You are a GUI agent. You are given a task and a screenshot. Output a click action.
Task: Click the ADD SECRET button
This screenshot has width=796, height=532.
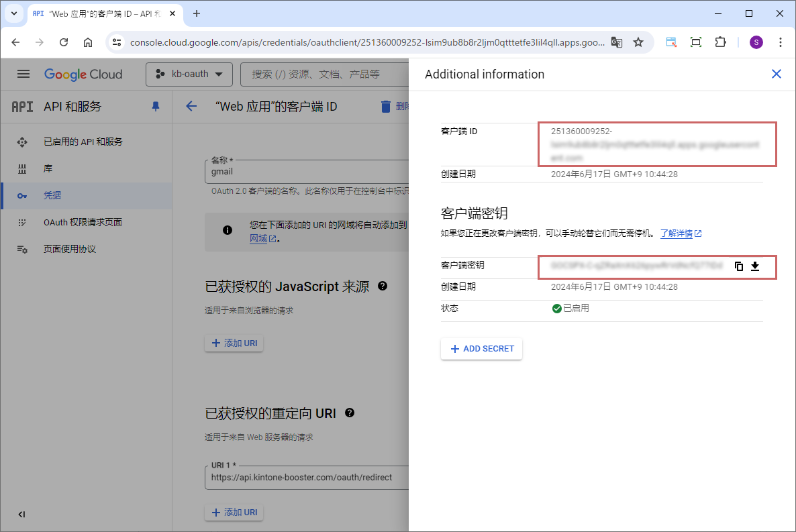point(481,349)
